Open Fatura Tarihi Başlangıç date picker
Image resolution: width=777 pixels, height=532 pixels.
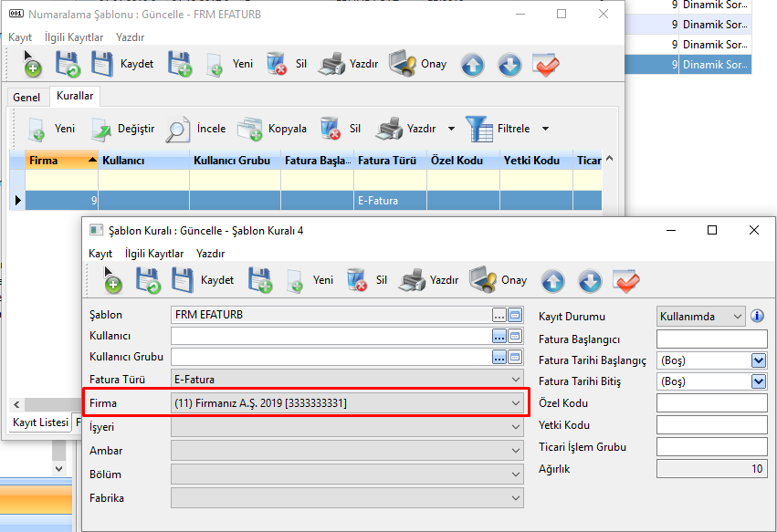[758, 360]
